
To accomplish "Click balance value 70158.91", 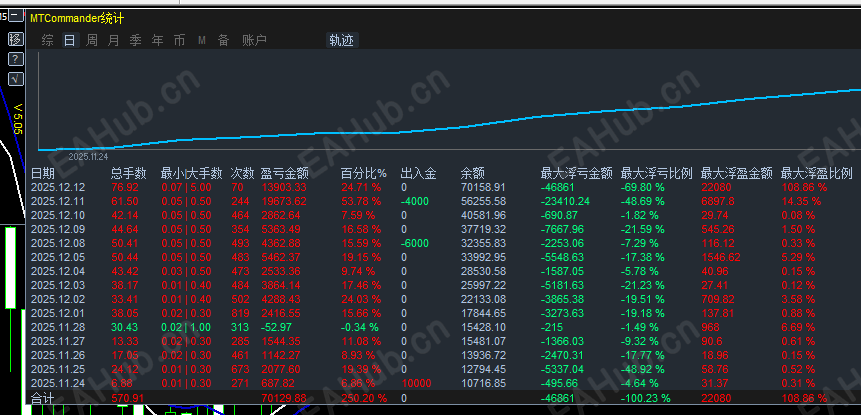I will [x=483, y=188].
